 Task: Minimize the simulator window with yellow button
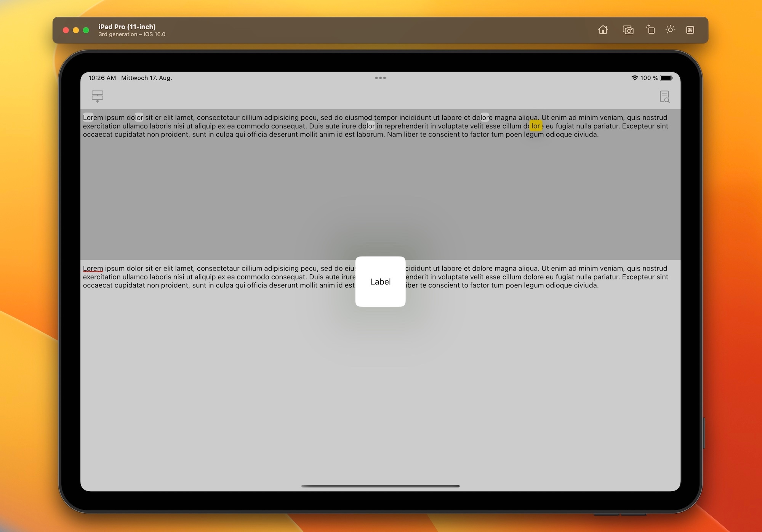pyautogui.click(x=76, y=30)
